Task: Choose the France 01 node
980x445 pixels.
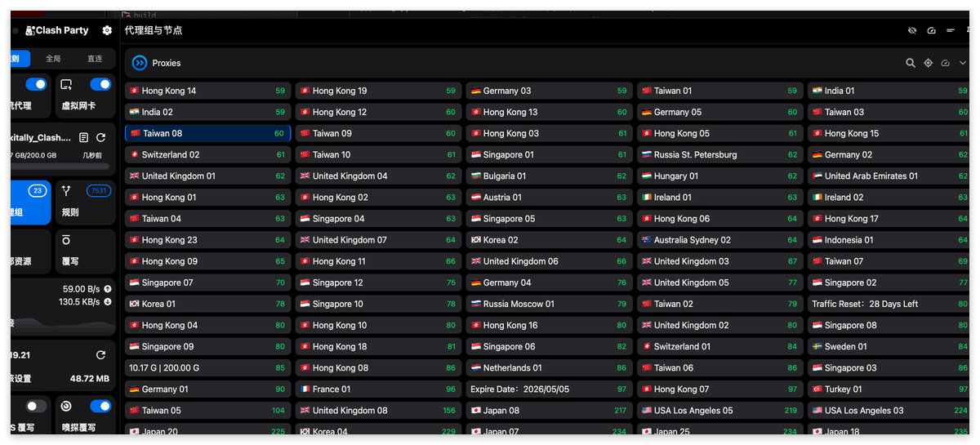Action: pos(378,389)
